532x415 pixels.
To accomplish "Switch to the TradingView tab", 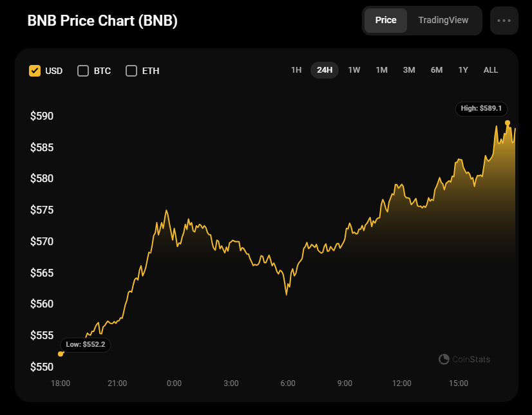I will pos(443,21).
